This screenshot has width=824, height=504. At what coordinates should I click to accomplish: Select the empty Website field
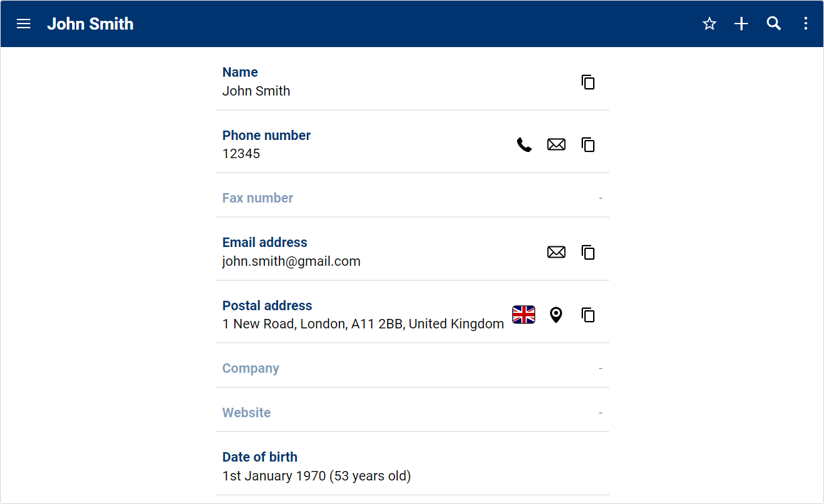412,412
